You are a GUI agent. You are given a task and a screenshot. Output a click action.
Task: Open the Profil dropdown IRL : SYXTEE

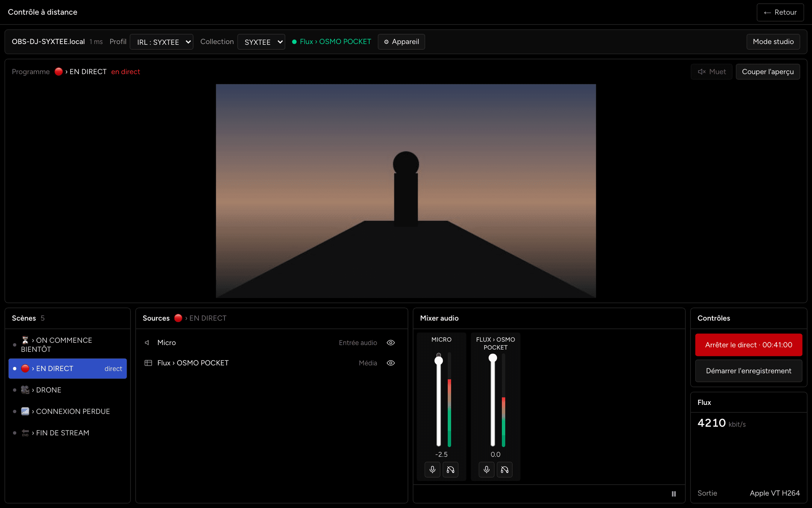(x=161, y=42)
